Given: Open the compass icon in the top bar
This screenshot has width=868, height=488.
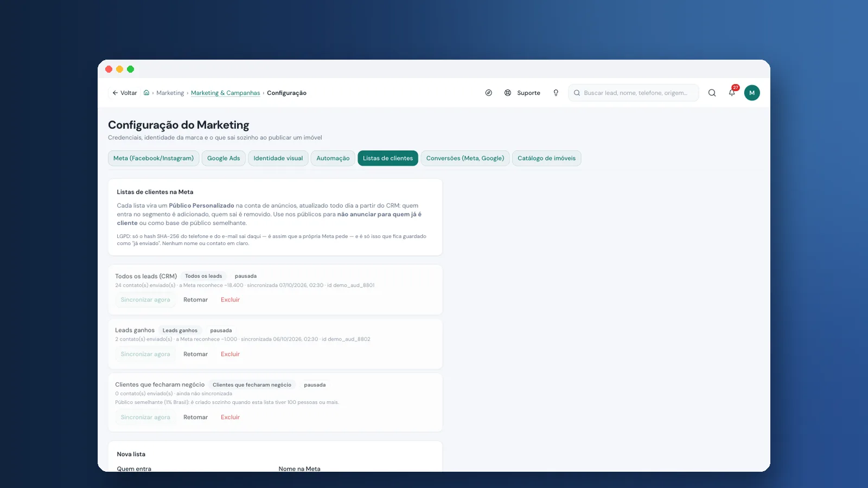Looking at the screenshot, I should tap(489, 93).
